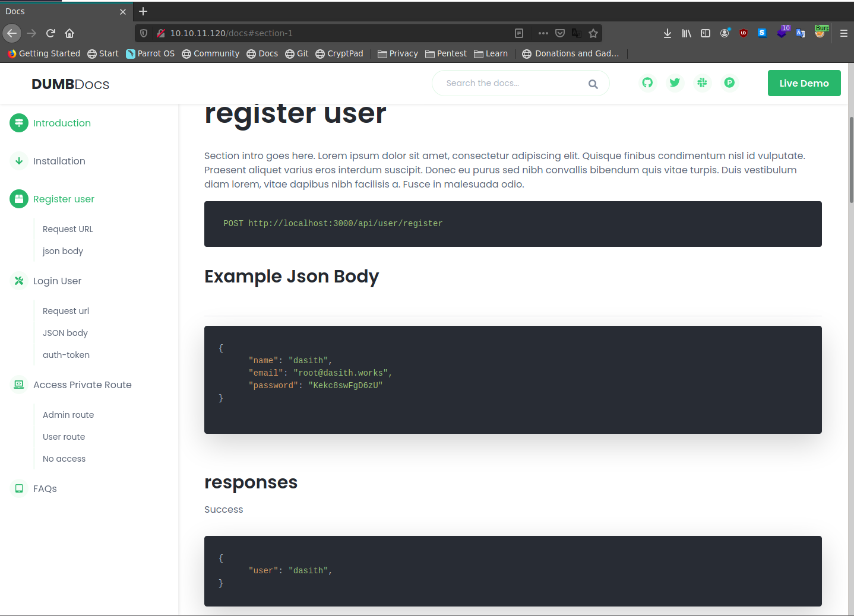Open the Admin route subsection
The width and height of the screenshot is (854, 616).
tap(68, 415)
